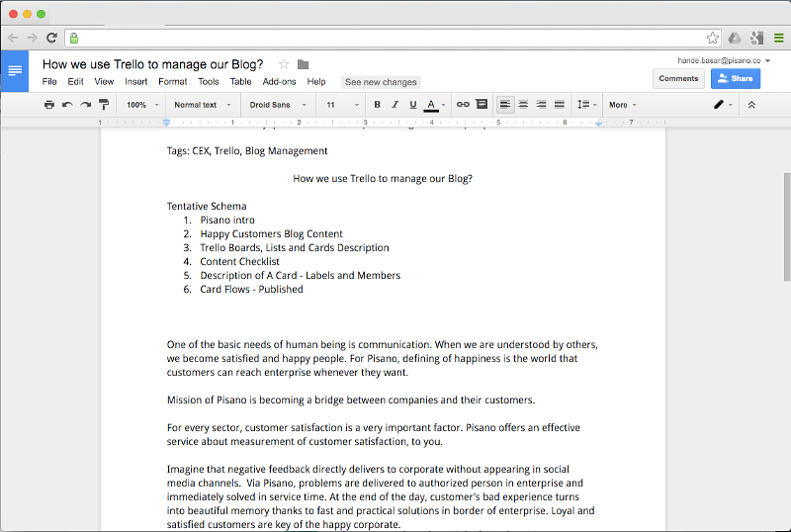Click the right indent marker on ruler
The width and height of the screenshot is (791, 532).
(x=598, y=123)
